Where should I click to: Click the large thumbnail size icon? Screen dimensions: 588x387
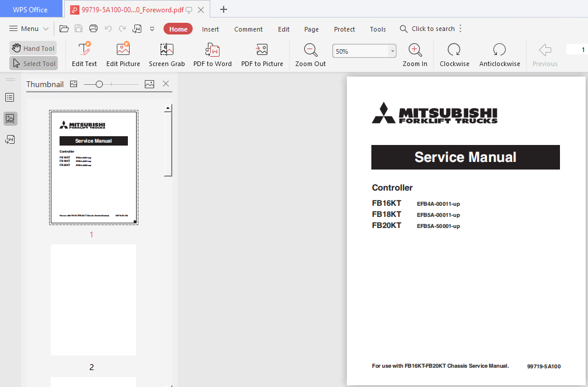tap(149, 84)
